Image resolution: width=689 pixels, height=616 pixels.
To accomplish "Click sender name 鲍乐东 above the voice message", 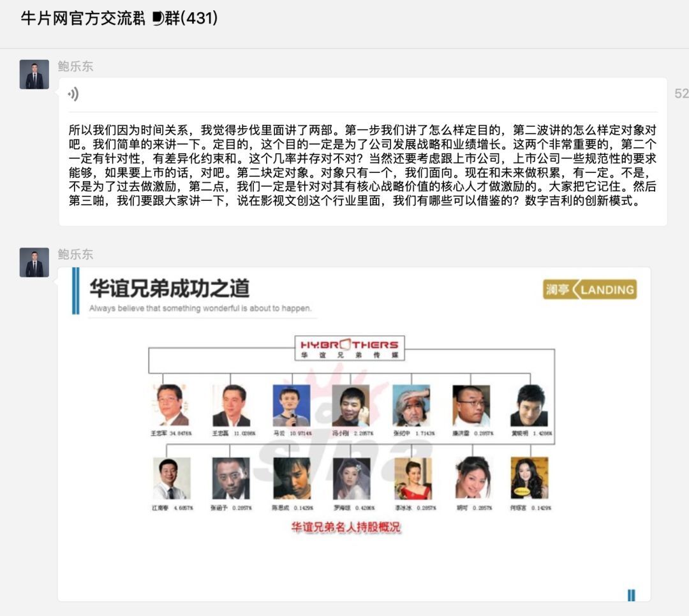I will click(x=75, y=66).
